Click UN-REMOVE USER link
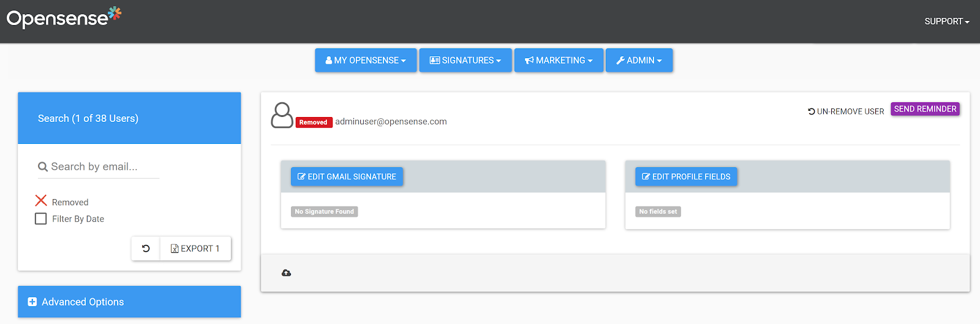 click(846, 111)
